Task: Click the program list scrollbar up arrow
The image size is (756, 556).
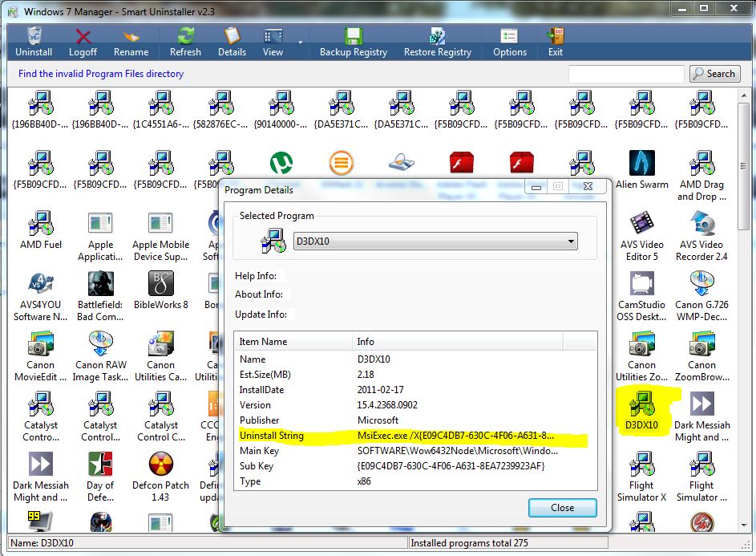Action: [743, 95]
